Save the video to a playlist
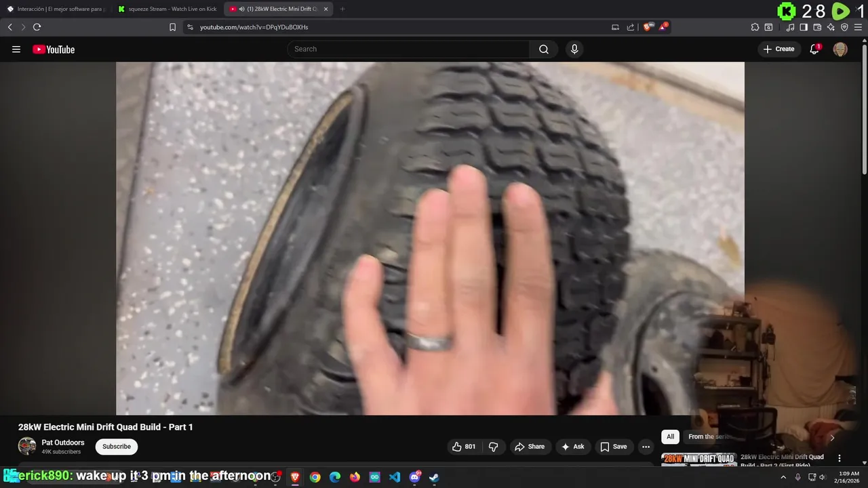The image size is (868, 488). [614, 447]
